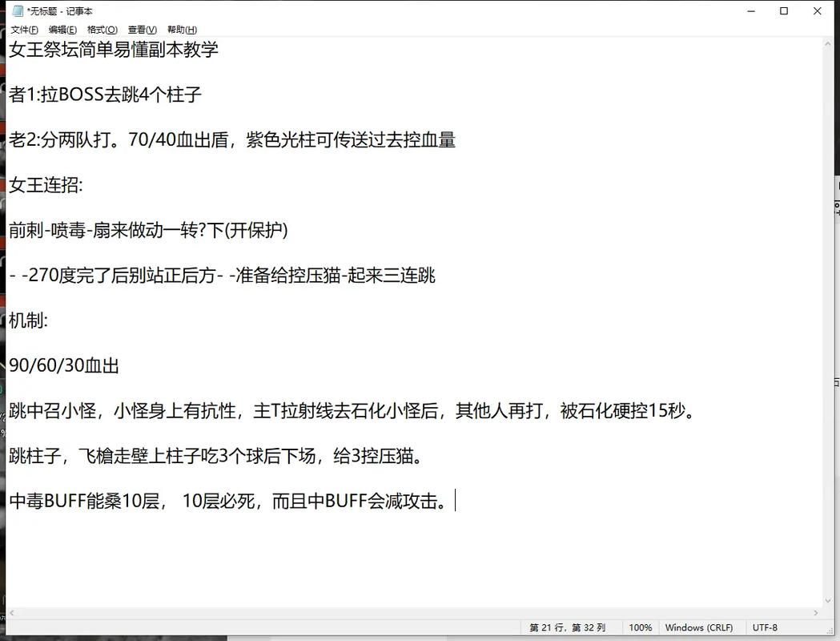Click the status bar position 第 21 行, 第 32 列
The width and height of the screenshot is (840, 641).
(567, 627)
